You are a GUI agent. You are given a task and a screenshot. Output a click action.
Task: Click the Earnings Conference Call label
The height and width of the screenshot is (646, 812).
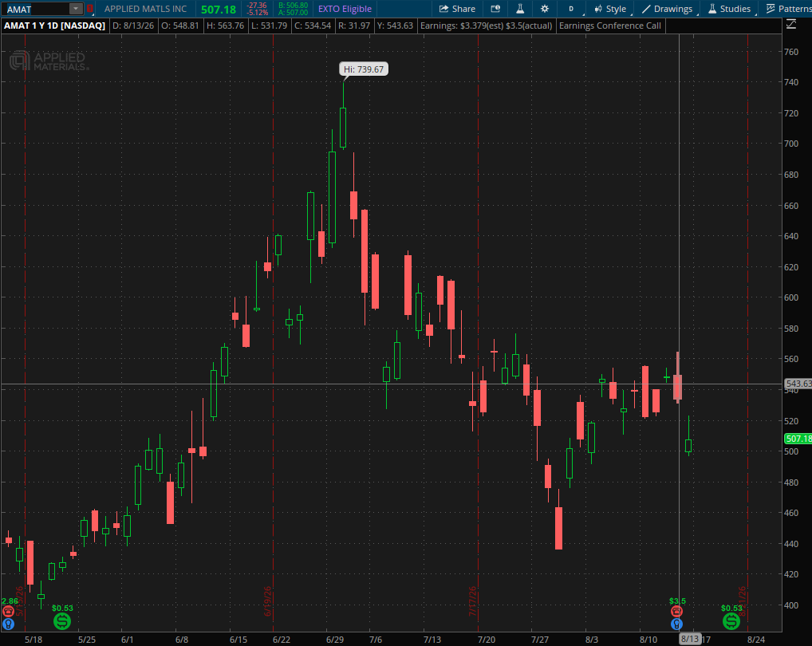point(610,26)
